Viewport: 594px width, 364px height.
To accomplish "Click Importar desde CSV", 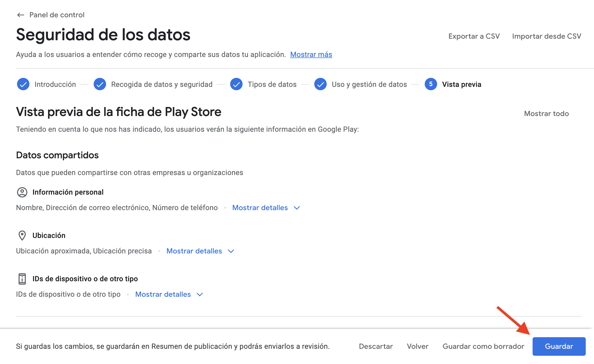I will 547,36.
